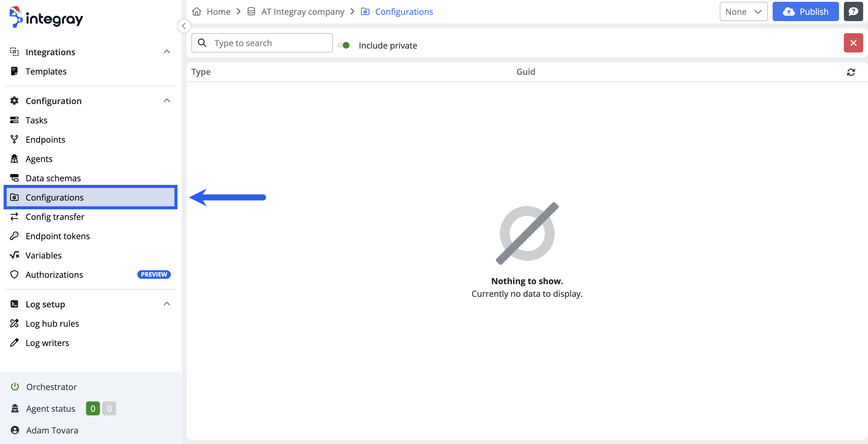Click the Home icon in breadcrumb

[197, 12]
